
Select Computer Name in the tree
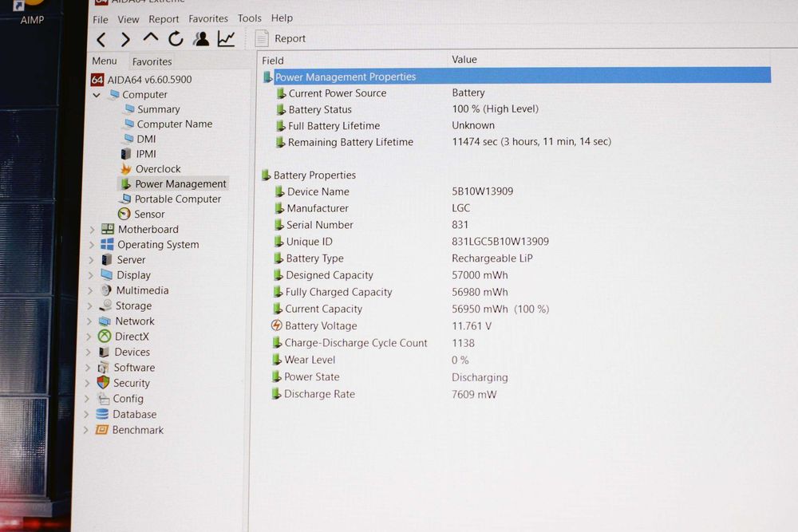(x=168, y=124)
